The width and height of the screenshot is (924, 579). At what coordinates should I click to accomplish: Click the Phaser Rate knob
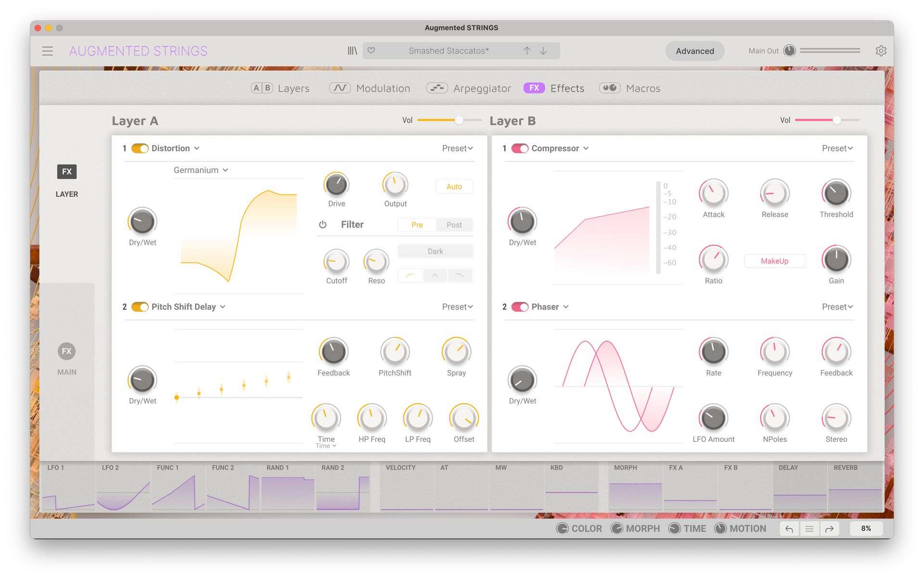713,352
